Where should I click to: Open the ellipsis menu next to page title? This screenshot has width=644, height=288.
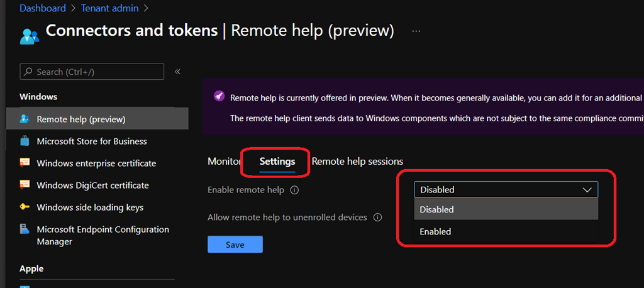[416, 31]
